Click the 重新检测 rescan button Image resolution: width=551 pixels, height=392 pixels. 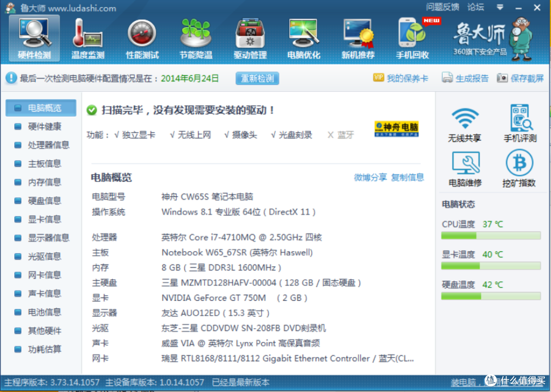coord(257,79)
